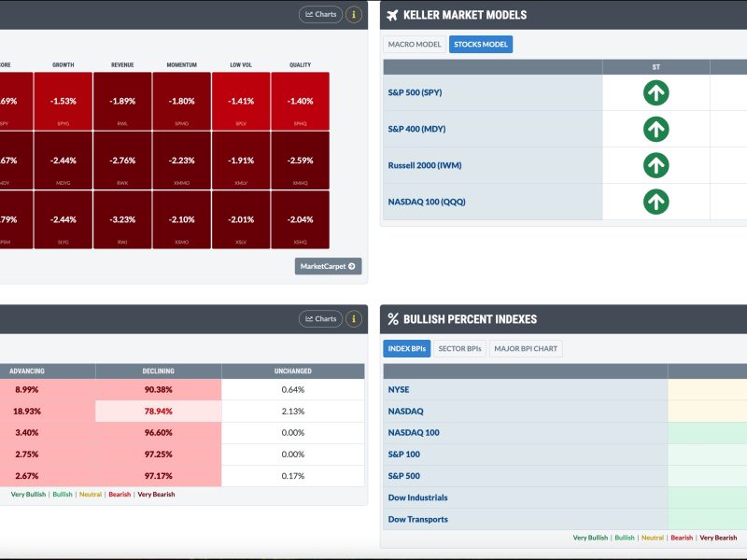Click the RWL tile showing -1.89%
The width and height of the screenshot is (747, 560).
(122, 102)
